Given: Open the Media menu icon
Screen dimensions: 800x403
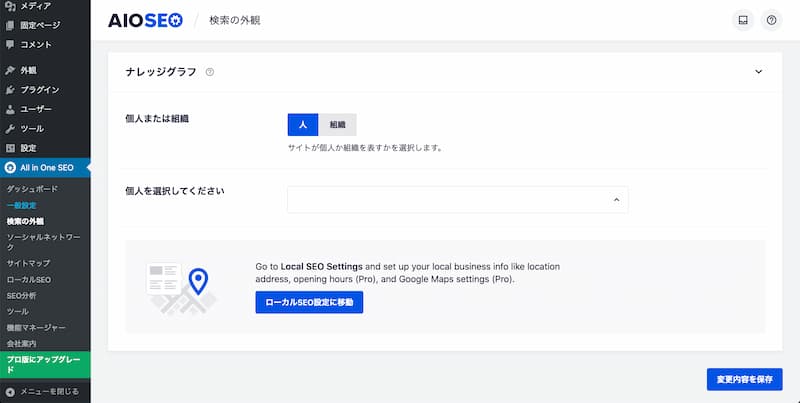Looking at the screenshot, I should (10, 6).
